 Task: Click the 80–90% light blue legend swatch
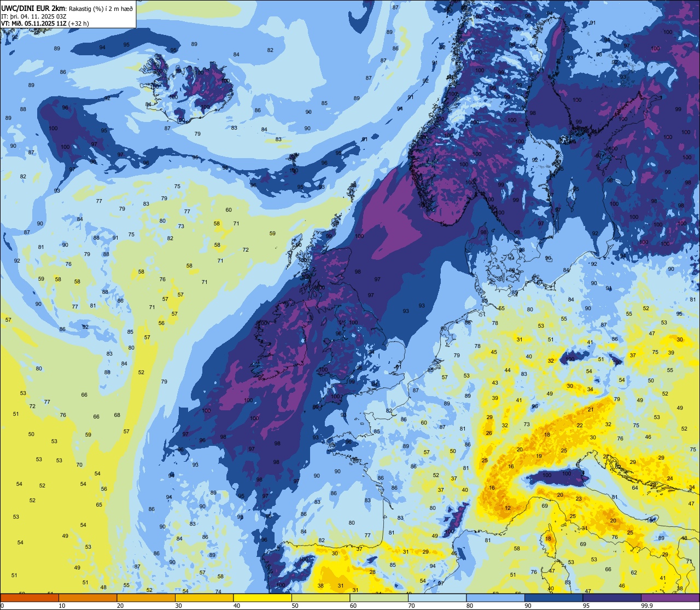click(495, 597)
